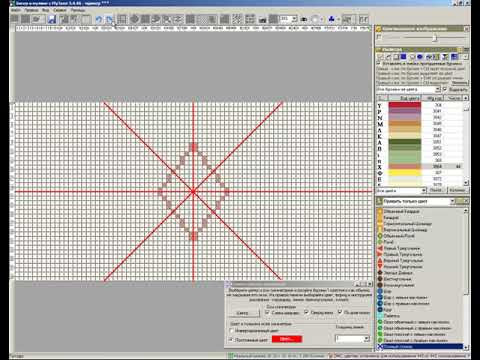Open the 'Все цвета' dropdown below palette
480x360 pixels.
[x=424, y=191]
